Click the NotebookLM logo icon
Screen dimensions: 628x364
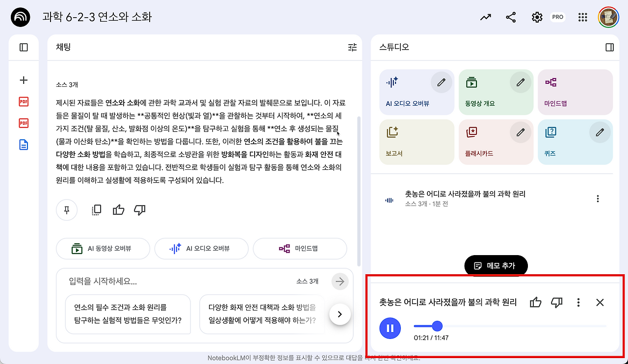point(20,17)
